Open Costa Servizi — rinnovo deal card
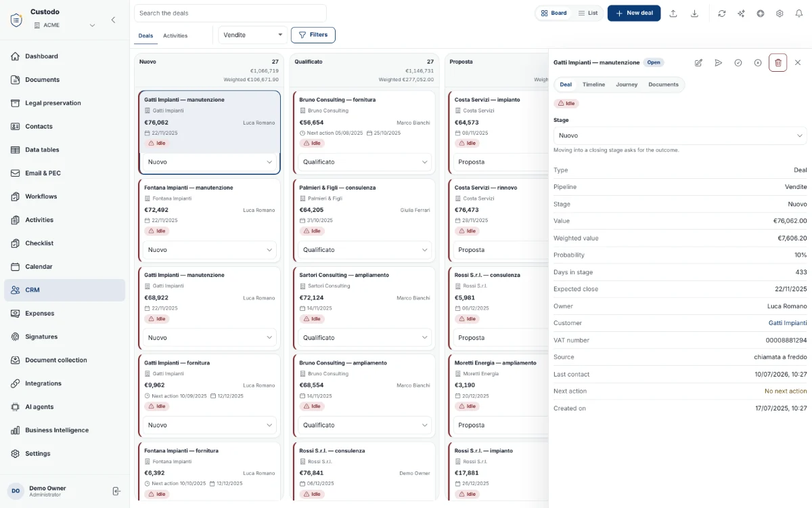812x508 pixels. [x=497, y=220]
